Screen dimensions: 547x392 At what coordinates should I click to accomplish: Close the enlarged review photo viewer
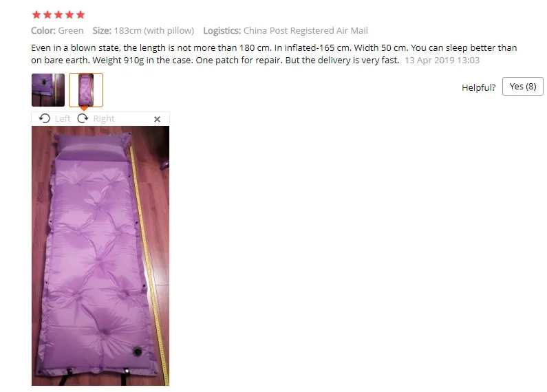click(157, 119)
